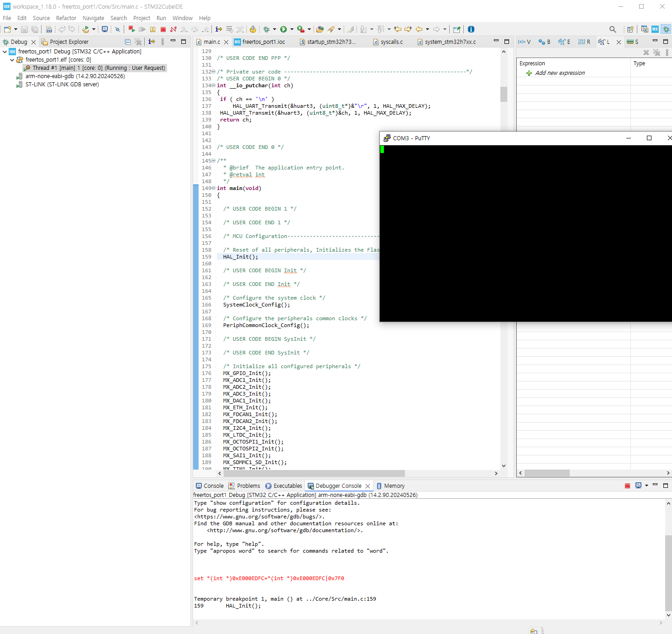Terminate from Debugger Console red square
The width and height of the screenshot is (672, 634).
(x=628, y=486)
